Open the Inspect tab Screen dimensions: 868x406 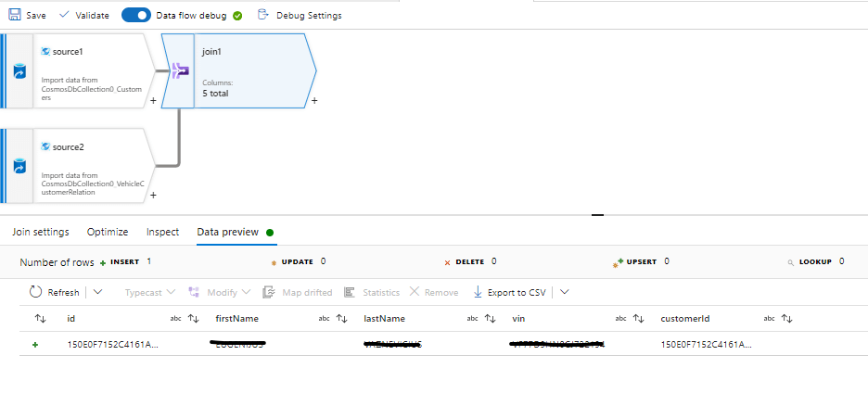[x=162, y=232]
